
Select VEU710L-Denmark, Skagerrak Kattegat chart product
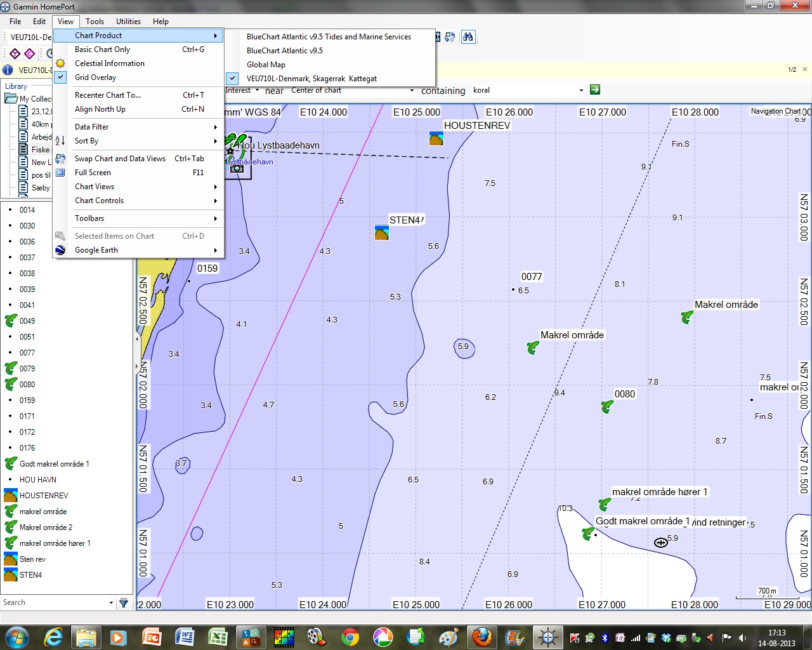click(x=330, y=79)
